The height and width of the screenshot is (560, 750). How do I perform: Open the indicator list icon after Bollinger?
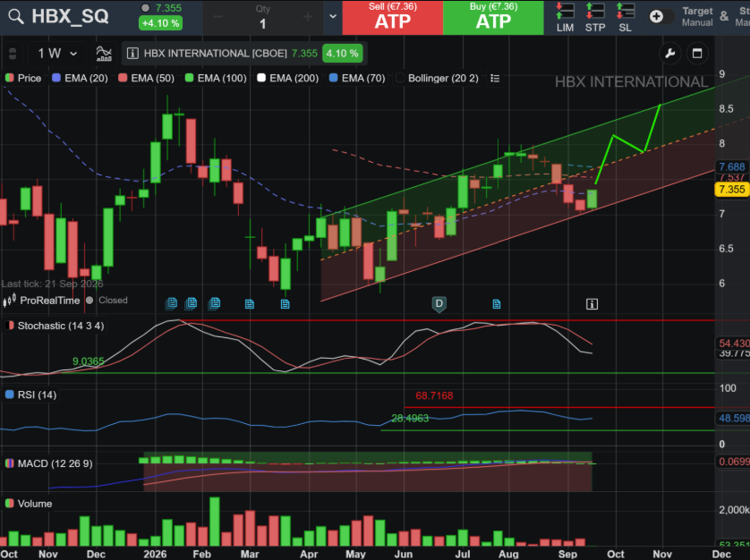495,78
